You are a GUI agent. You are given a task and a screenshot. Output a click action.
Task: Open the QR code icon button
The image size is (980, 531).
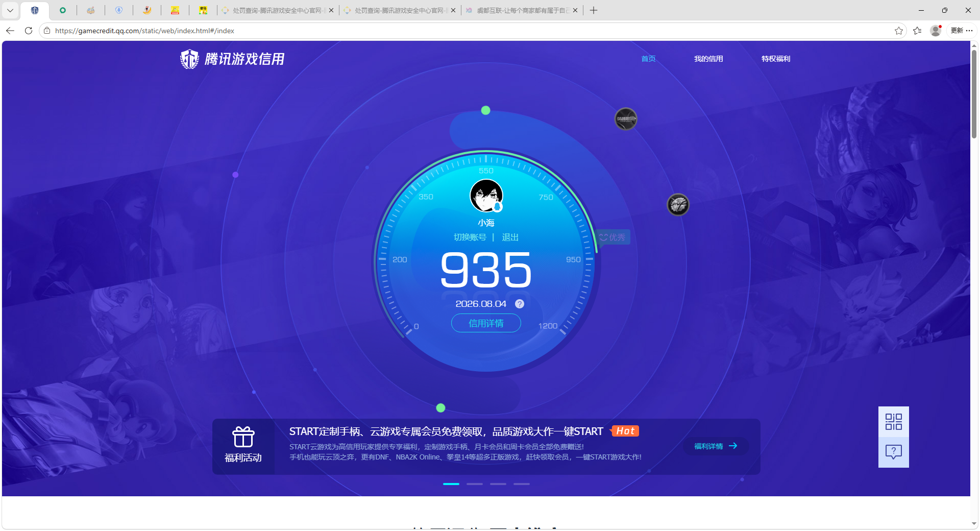(x=894, y=422)
